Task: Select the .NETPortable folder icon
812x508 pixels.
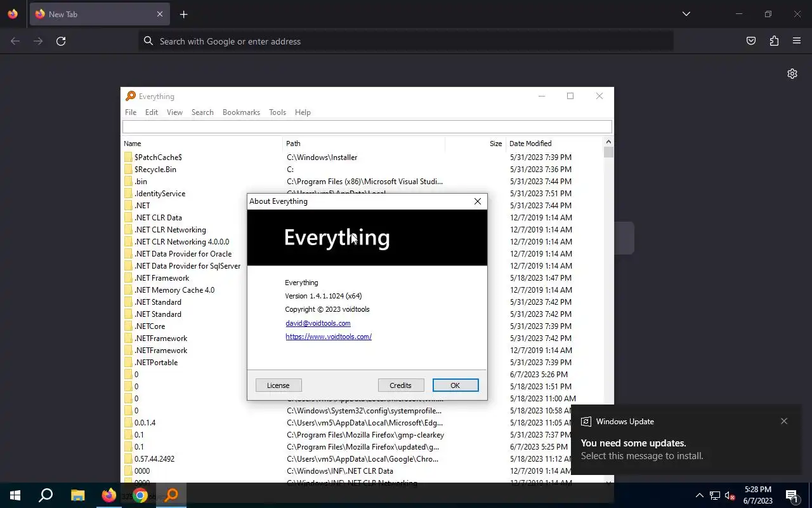Action: 128,363
